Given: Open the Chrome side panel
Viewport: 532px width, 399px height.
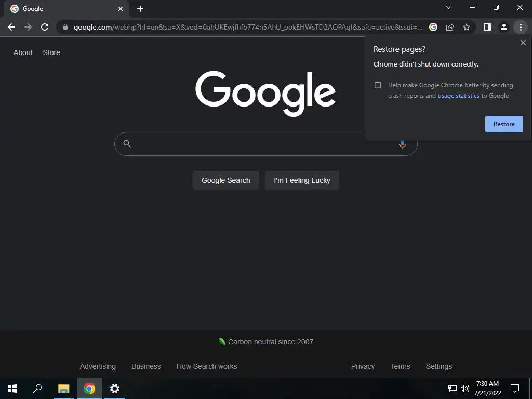Looking at the screenshot, I should click(487, 27).
